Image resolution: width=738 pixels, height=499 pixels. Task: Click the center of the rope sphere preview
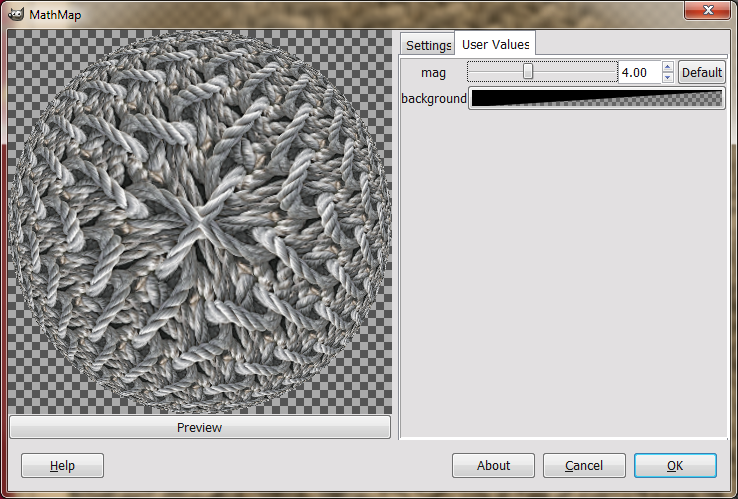(200, 222)
